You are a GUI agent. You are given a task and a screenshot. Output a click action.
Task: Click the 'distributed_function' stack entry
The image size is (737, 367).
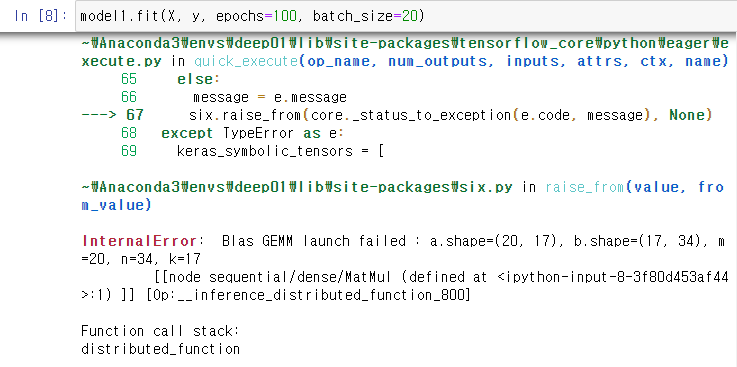pos(161,349)
